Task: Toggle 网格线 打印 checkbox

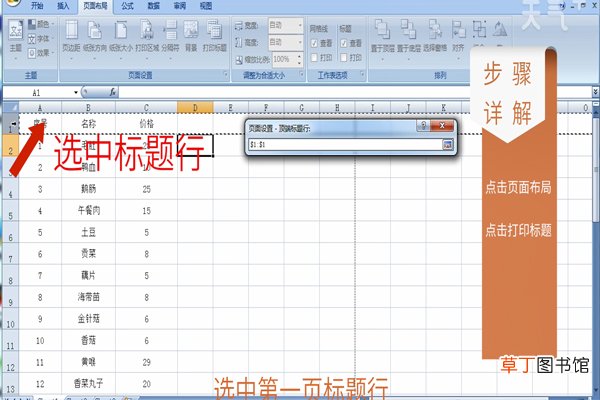Action: coord(314,57)
